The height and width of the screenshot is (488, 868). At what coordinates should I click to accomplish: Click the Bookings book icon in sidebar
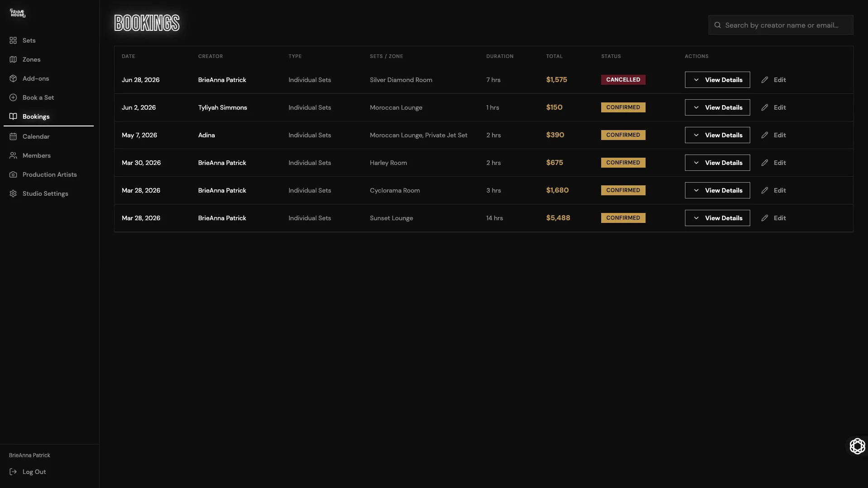pos(13,116)
